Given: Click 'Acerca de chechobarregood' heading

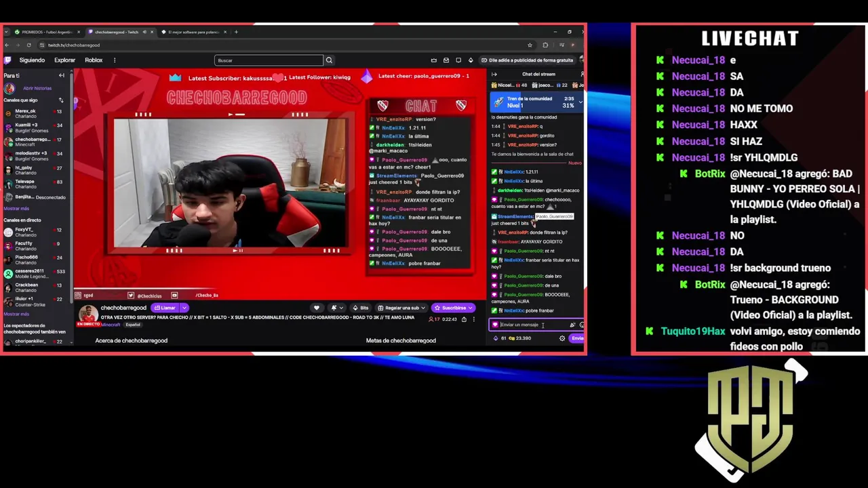Looking at the screenshot, I should tap(132, 340).
